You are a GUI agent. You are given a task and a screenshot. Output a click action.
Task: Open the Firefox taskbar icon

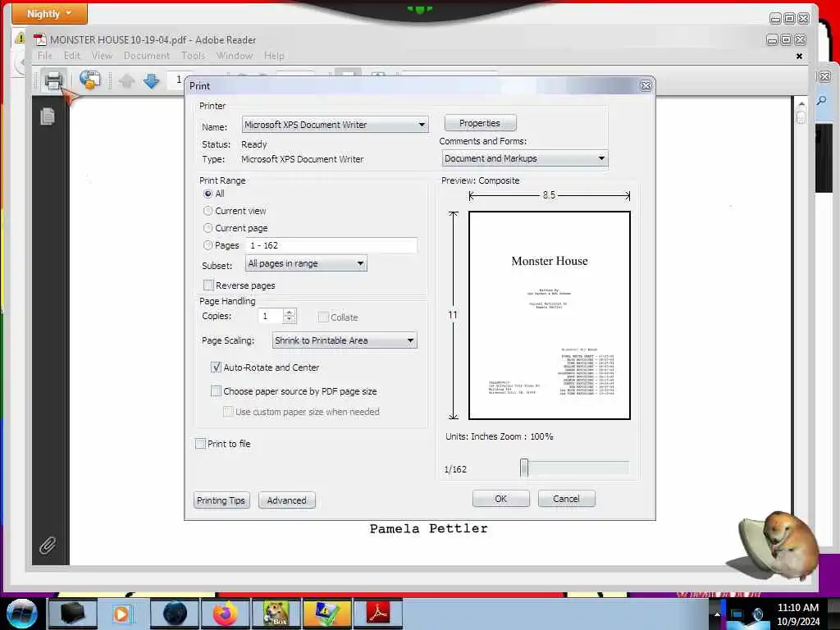(x=226, y=614)
